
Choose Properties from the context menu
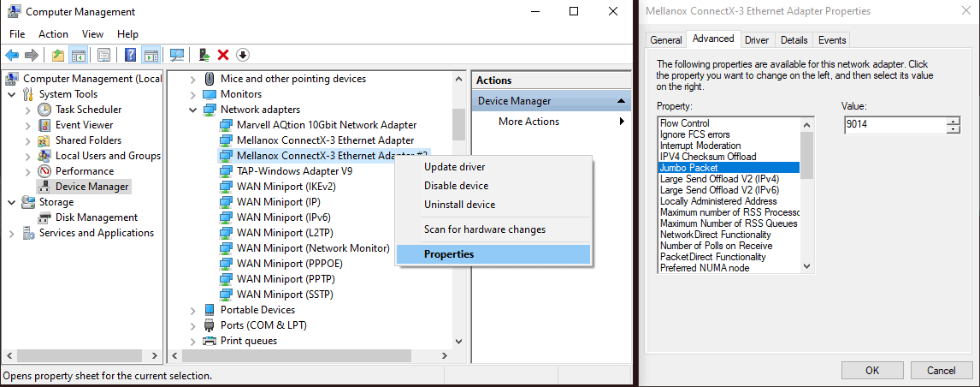(x=493, y=253)
